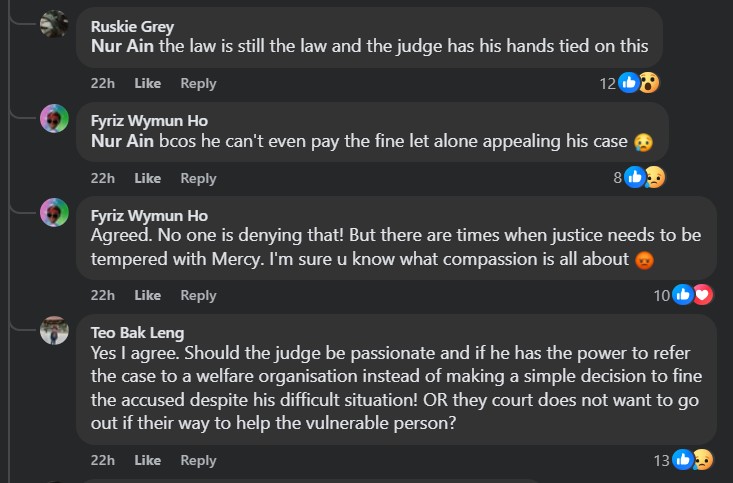View reactions on Teo Bak Leng's comment
733x483 pixels.
point(693,460)
